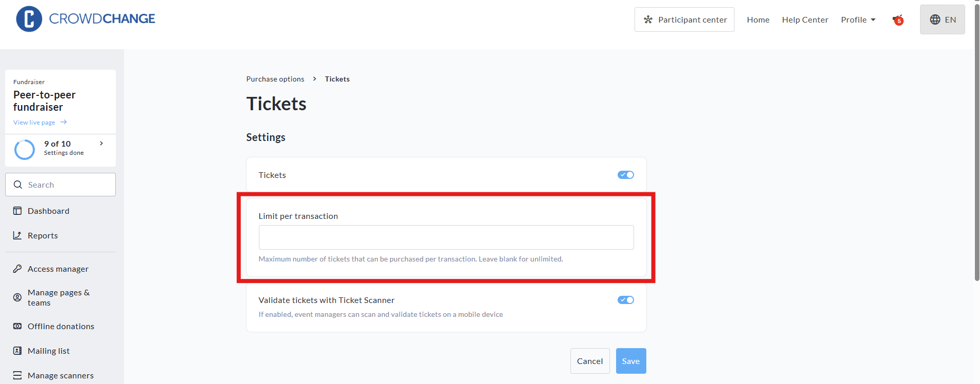Open Help Center from top navigation

pyautogui.click(x=805, y=20)
